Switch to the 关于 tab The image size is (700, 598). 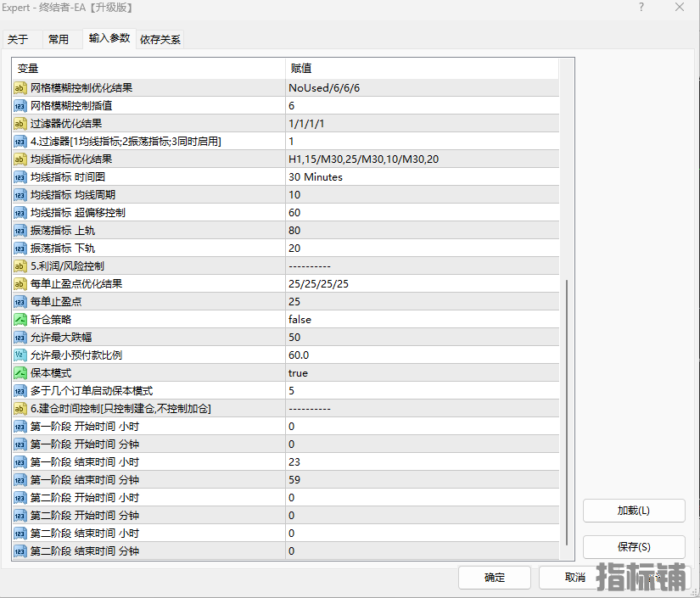(19, 39)
